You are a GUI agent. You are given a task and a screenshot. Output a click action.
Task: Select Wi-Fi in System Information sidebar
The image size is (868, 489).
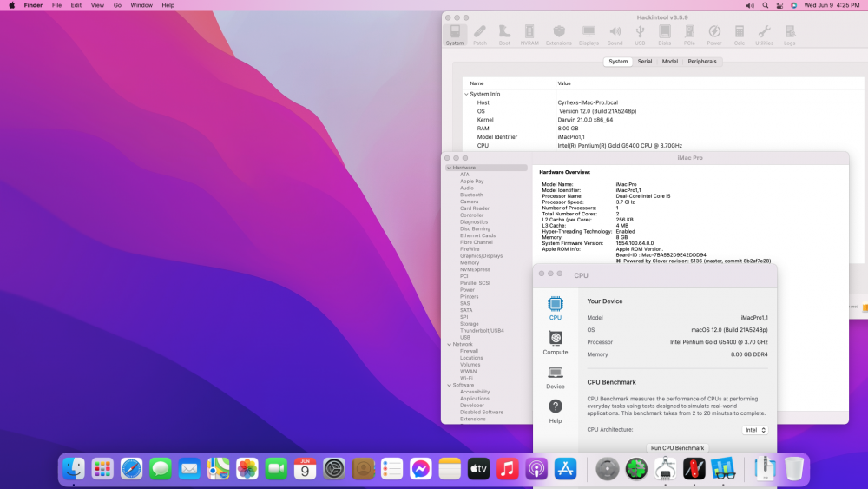(x=466, y=378)
